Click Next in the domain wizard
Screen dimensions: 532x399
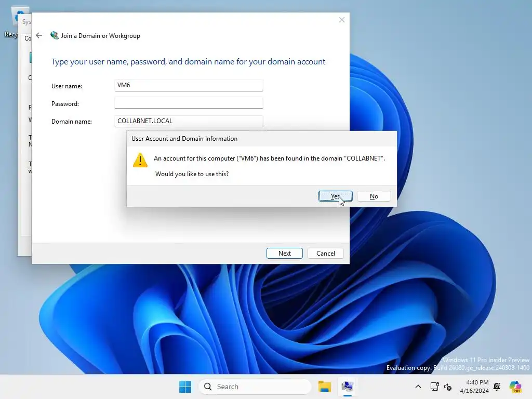click(x=284, y=253)
